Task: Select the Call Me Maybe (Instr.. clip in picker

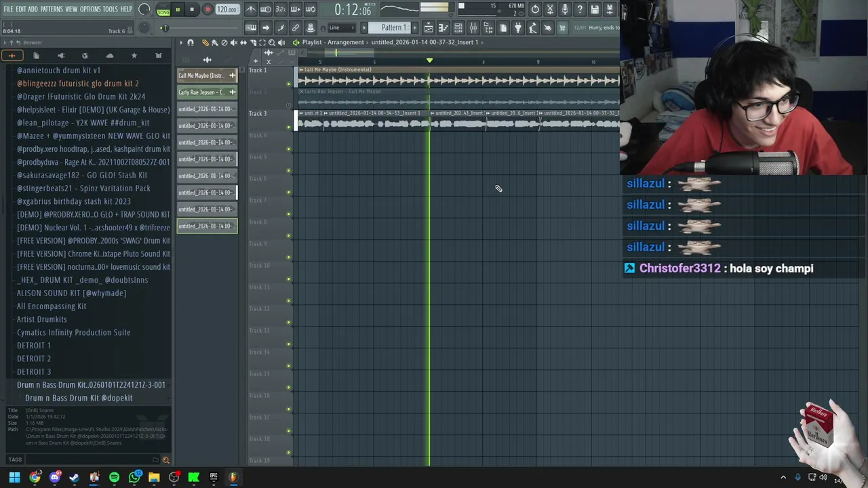Action: (x=207, y=75)
